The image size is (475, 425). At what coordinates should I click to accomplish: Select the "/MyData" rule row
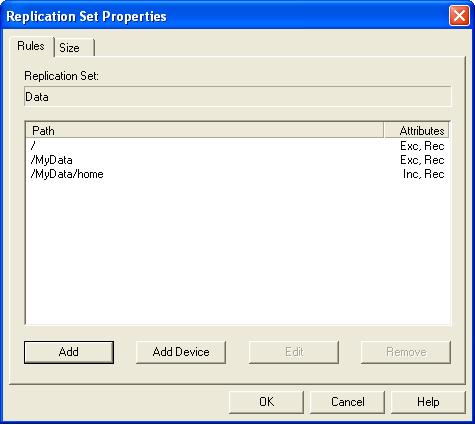(238, 160)
